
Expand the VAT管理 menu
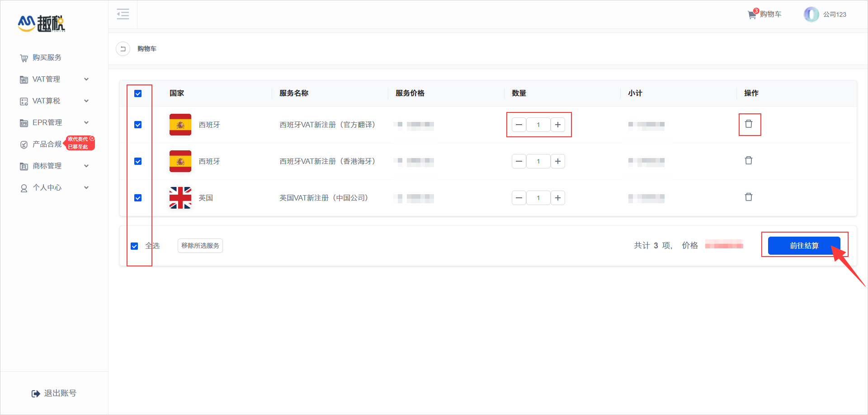tap(86, 79)
